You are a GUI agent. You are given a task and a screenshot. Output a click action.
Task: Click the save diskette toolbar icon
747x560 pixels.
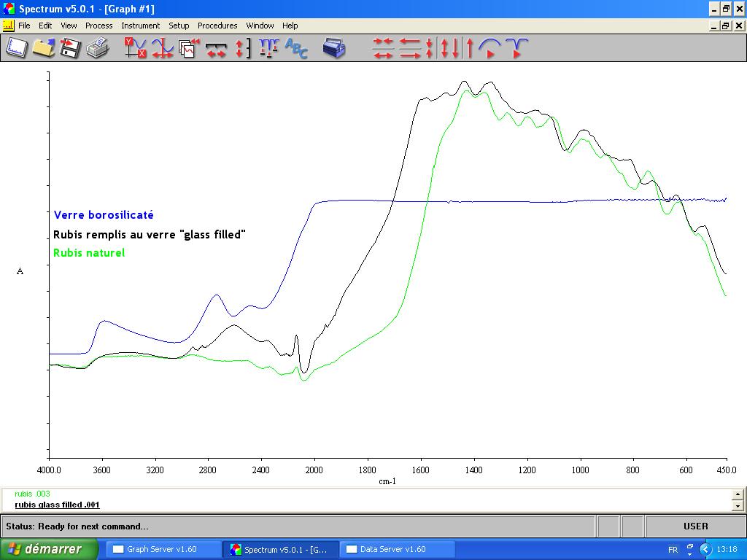point(69,48)
